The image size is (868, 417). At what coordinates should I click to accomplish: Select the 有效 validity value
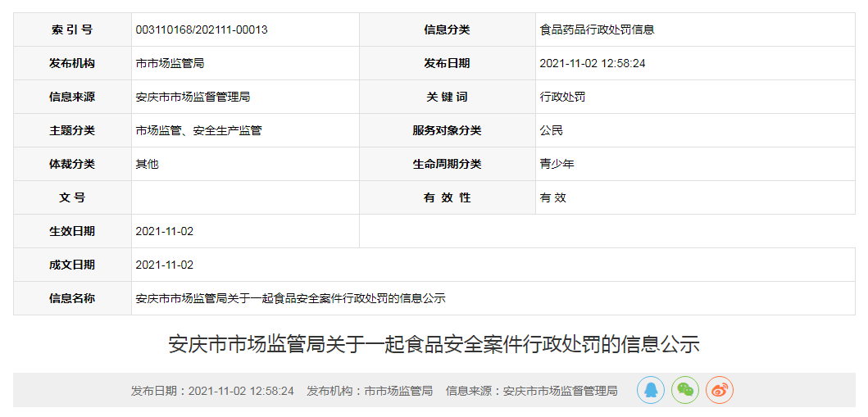tap(553, 198)
